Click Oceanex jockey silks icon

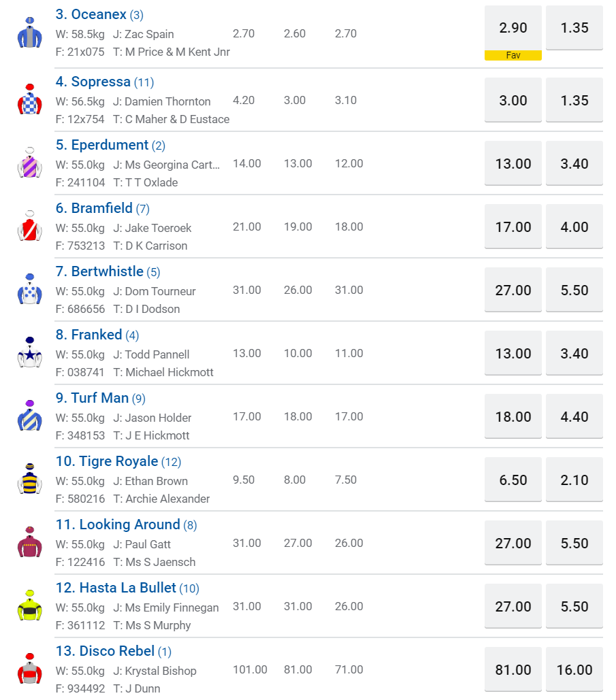coord(29,33)
